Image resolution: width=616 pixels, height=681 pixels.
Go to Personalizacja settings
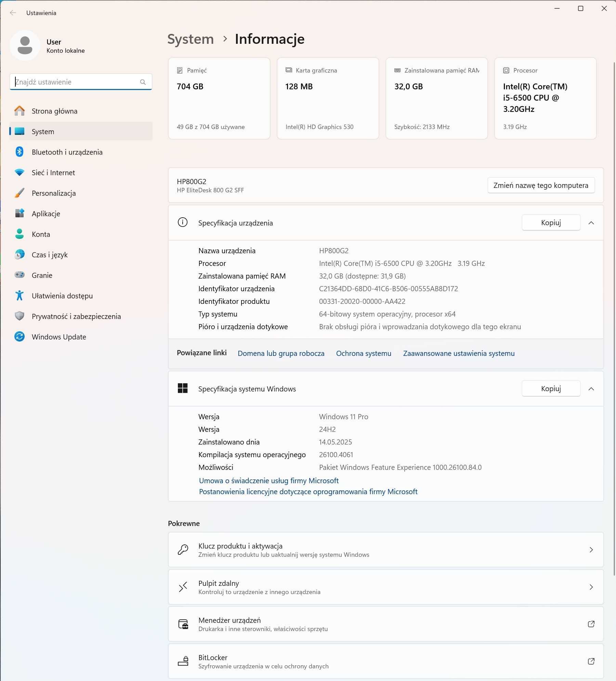pos(81,193)
